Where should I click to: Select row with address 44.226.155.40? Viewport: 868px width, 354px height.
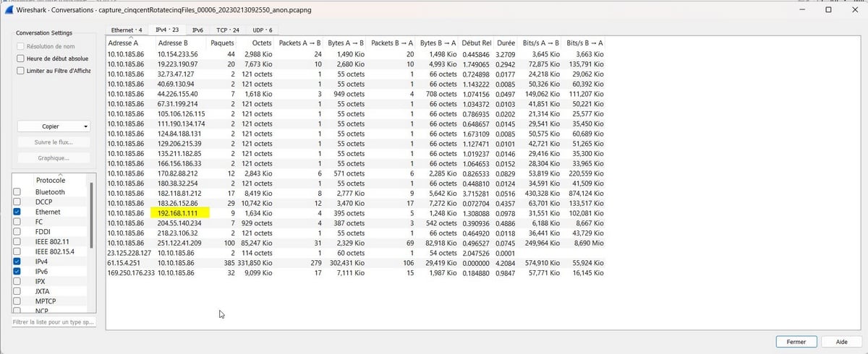[x=355, y=94]
